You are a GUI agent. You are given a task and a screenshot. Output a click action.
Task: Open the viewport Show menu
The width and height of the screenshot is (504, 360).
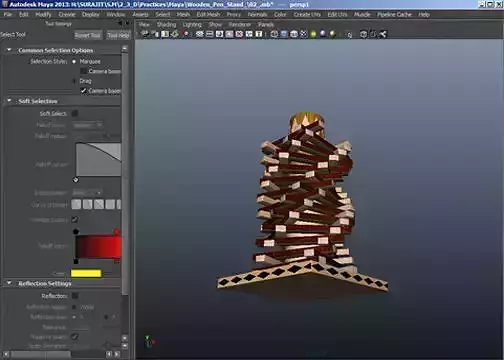click(x=215, y=24)
